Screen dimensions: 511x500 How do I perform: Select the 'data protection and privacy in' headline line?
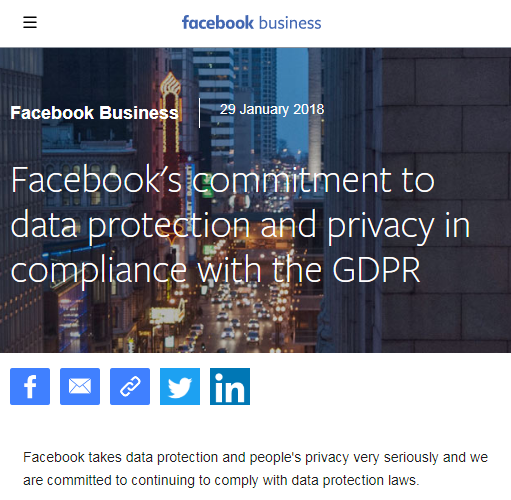[240, 227]
